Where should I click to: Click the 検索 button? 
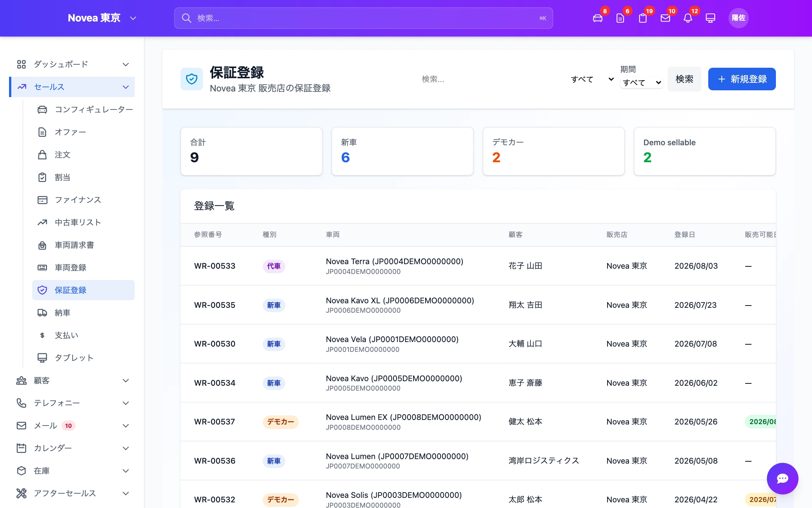pyautogui.click(x=684, y=79)
